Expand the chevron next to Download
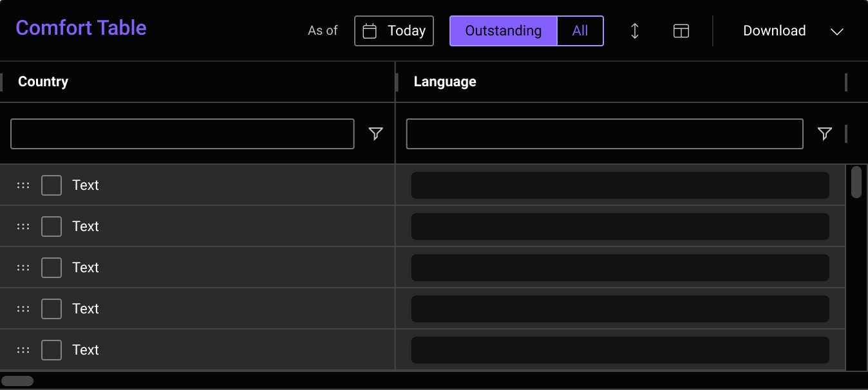868x390 pixels. (x=837, y=32)
